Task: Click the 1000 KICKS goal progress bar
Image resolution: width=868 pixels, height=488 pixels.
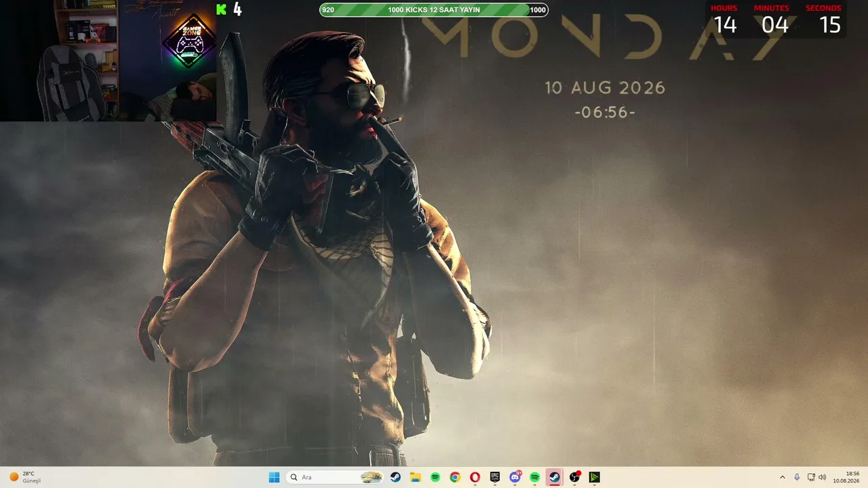Action: pos(434,9)
